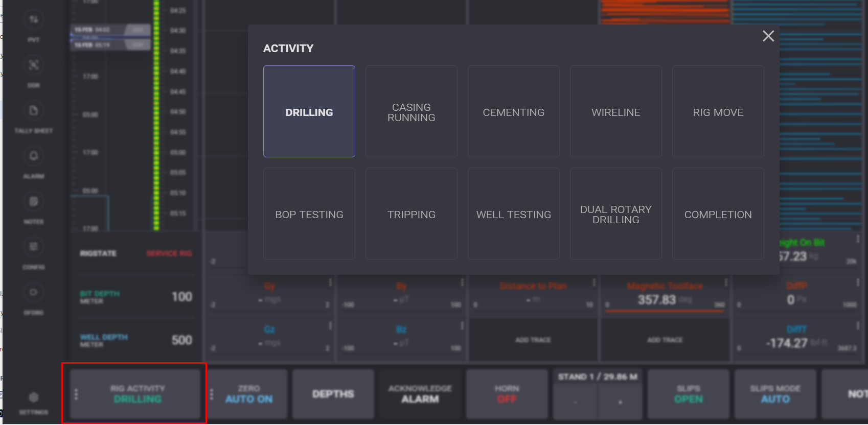Open the Tally Sheet icon
868x425 pixels.
(x=33, y=111)
